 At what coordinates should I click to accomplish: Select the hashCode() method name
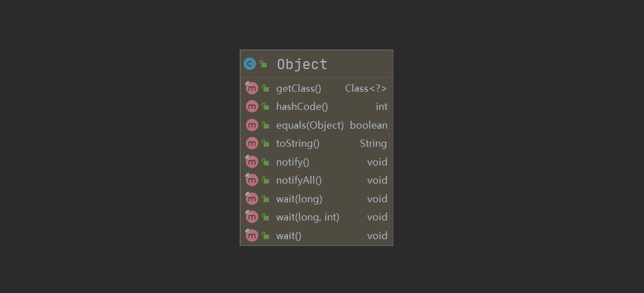(302, 107)
